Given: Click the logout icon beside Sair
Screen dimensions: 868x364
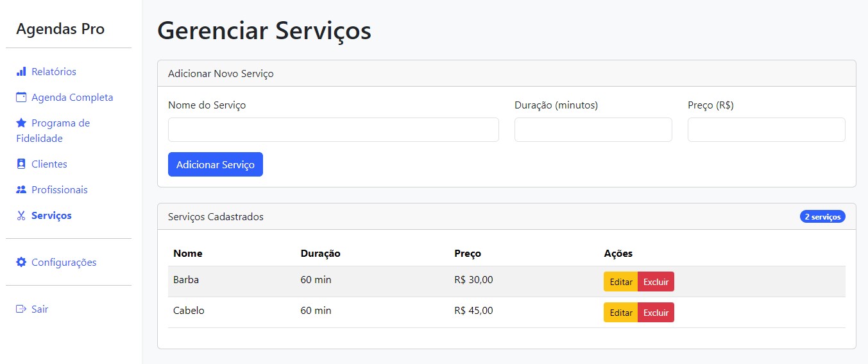Looking at the screenshot, I should click(x=21, y=309).
